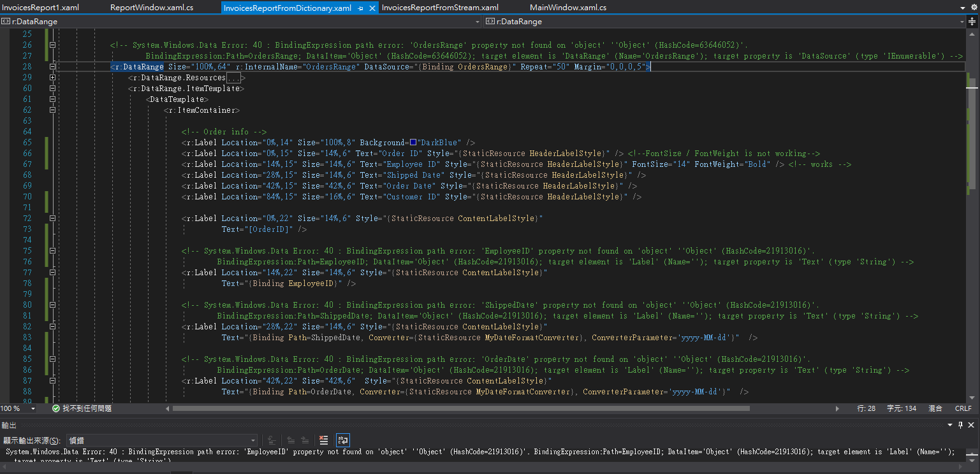Pin the InvoicesReportFromDictionary.xaml tab
The height and width of the screenshot is (474, 980).
361,8
